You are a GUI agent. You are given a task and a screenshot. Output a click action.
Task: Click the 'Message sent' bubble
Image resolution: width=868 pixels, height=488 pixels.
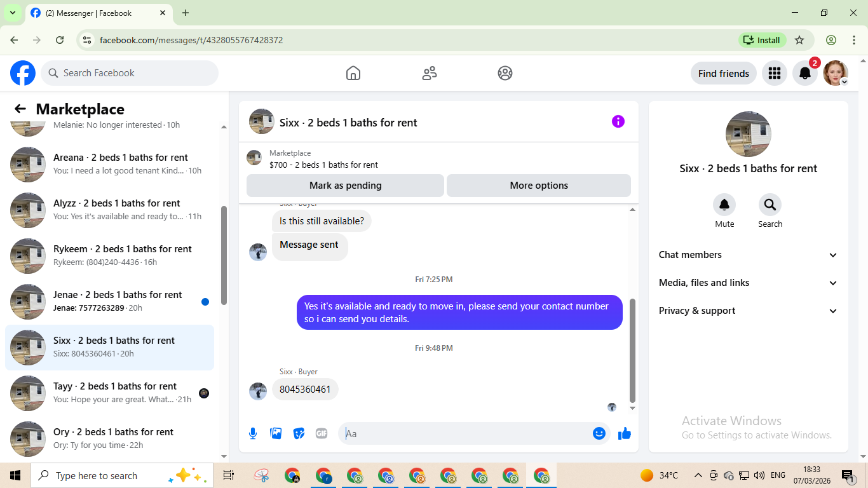coord(309,246)
